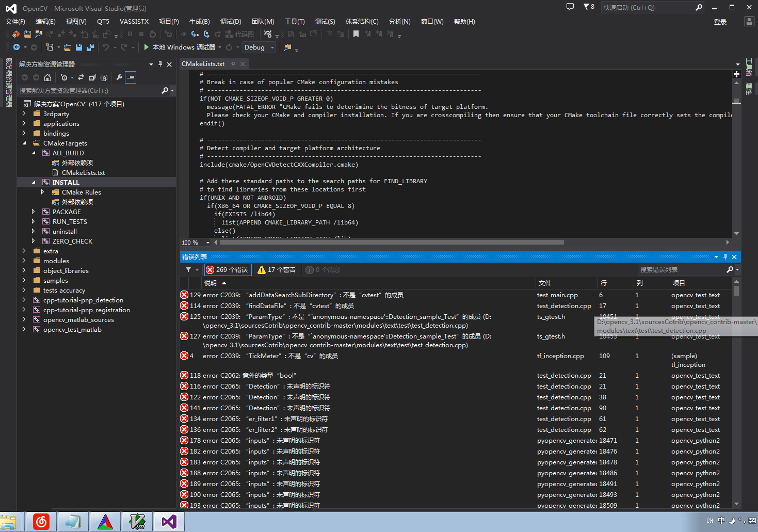Viewport: 758px width, 532px height.
Task: Click the Step Into debug icon
Action: 195,34
